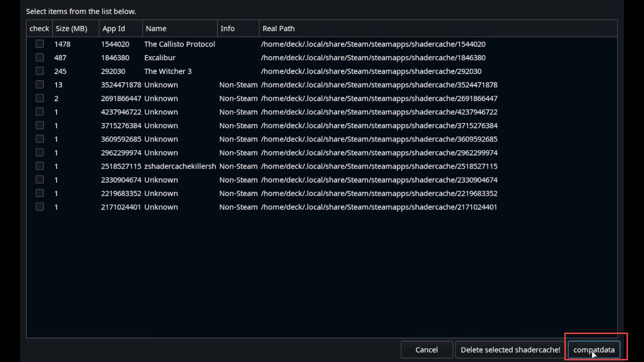The height and width of the screenshot is (362, 644).
Task: Click size value 245
Action: tap(60, 71)
